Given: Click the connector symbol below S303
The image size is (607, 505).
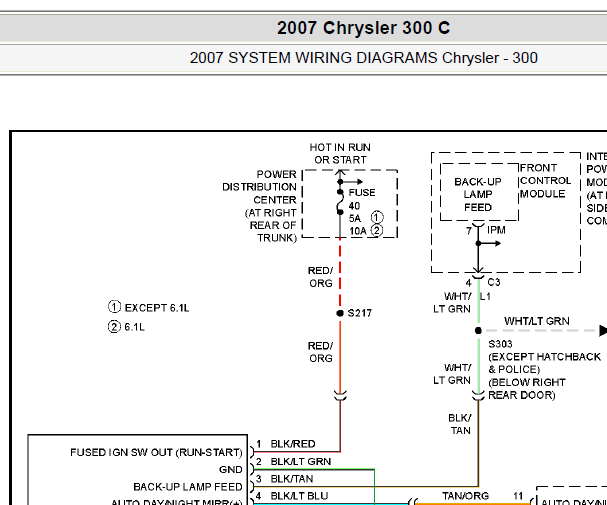Looking at the screenshot, I should [478, 396].
